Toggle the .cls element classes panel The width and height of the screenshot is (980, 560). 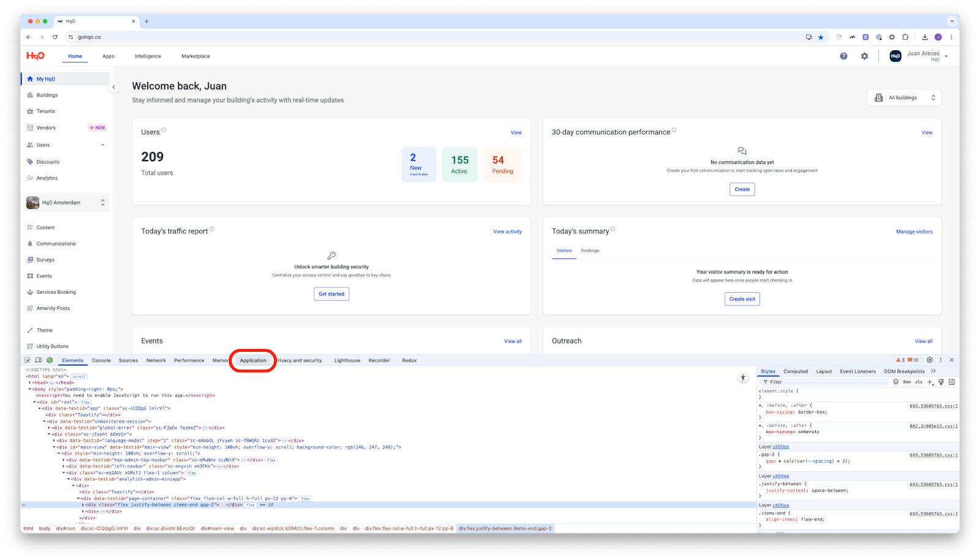[x=918, y=382]
